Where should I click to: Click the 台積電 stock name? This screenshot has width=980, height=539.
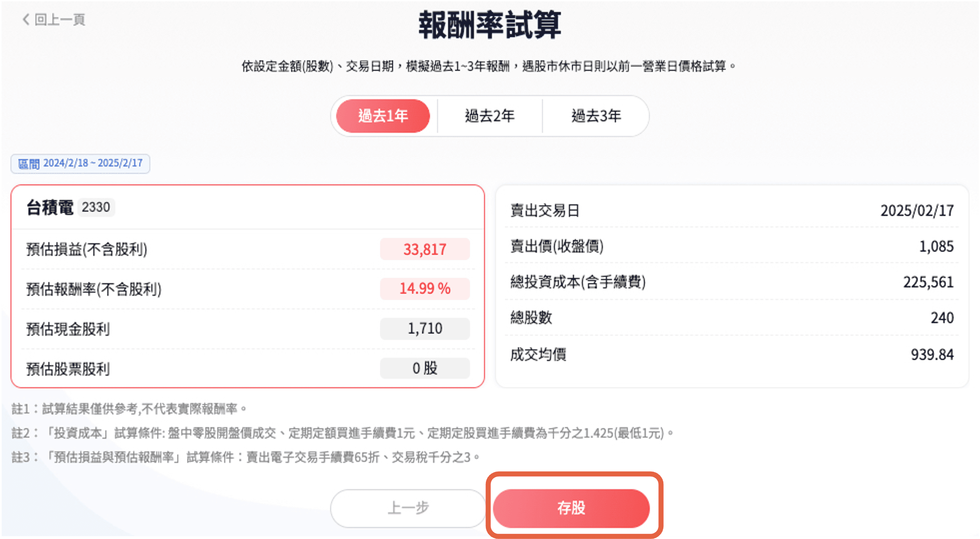coord(50,208)
